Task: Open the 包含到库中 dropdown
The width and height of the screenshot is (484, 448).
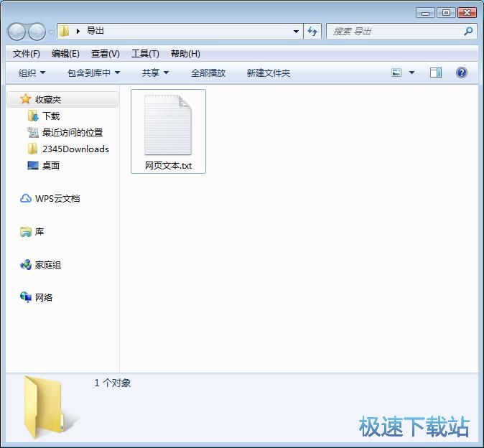Action: 93,73
